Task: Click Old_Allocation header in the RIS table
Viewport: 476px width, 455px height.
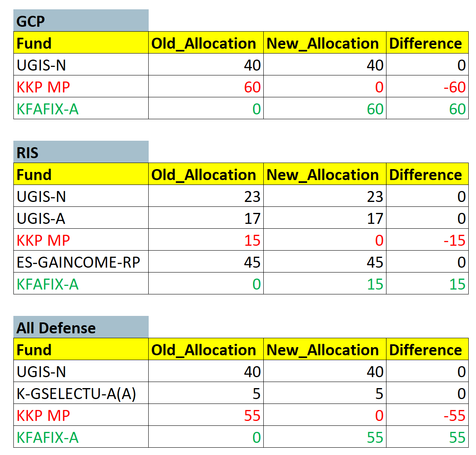Action: (x=205, y=175)
